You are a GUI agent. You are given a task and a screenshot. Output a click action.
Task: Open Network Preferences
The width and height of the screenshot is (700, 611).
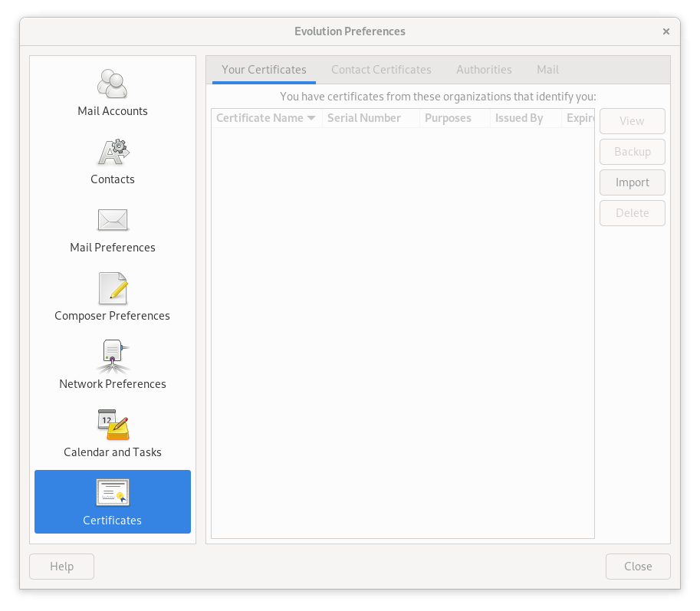click(x=112, y=363)
